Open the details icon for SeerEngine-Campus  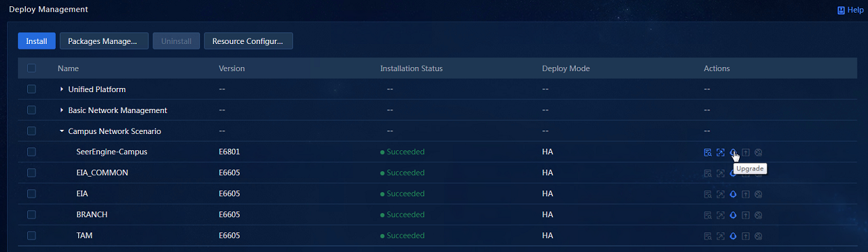[x=708, y=152]
